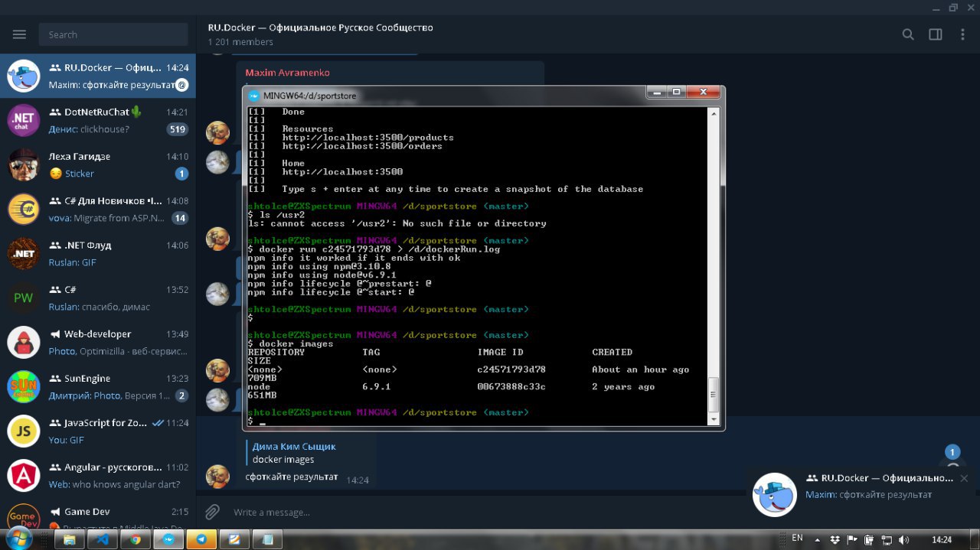980x550 pixels.
Task: Switch to Google Chrome in taskbar
Action: (135, 539)
